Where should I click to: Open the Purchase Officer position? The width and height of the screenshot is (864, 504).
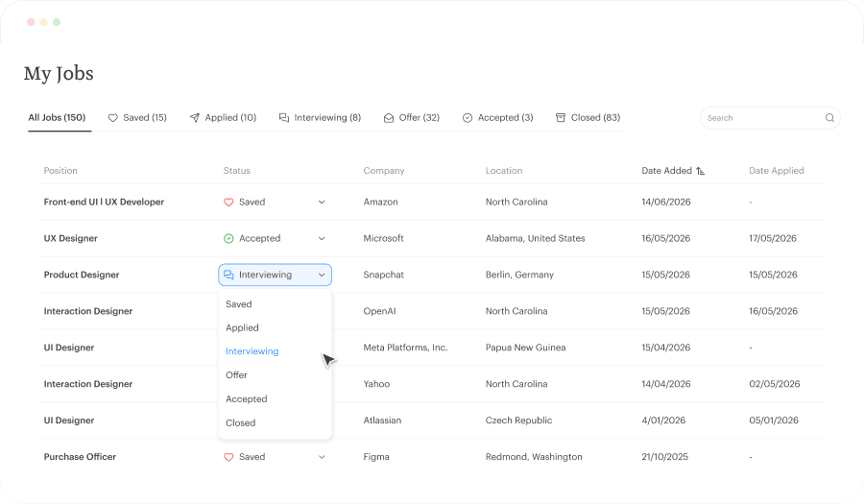[x=80, y=457]
